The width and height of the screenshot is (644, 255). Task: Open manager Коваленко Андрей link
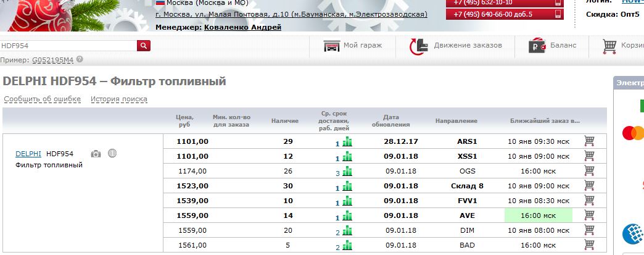tap(242, 27)
